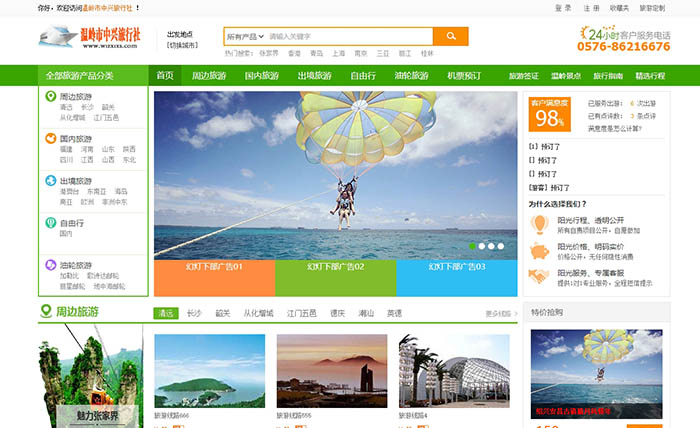Open the 所有产品 search category dropdown
The width and height of the screenshot is (700, 428).
pyautogui.click(x=245, y=36)
